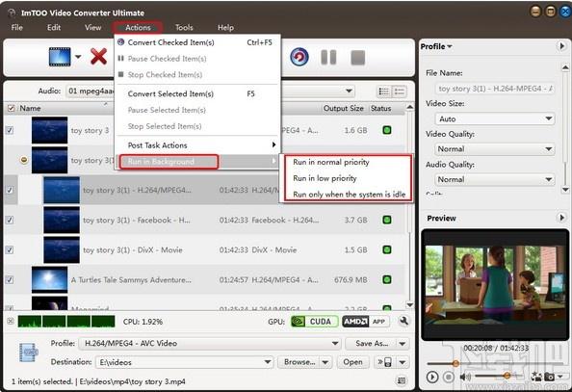Click the Add File filmstrip icon
Screen dimensions: 572x392
click(x=60, y=57)
